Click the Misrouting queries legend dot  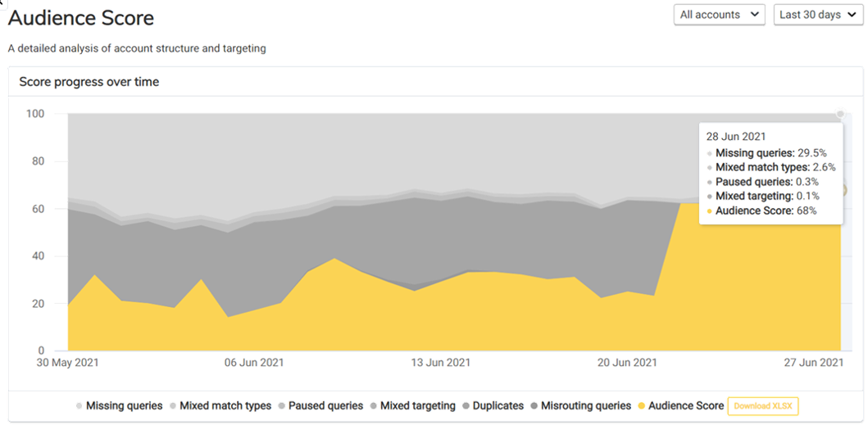(x=535, y=405)
